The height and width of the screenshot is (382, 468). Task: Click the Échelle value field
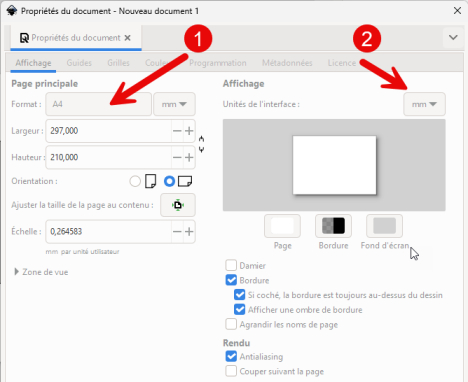coord(108,232)
